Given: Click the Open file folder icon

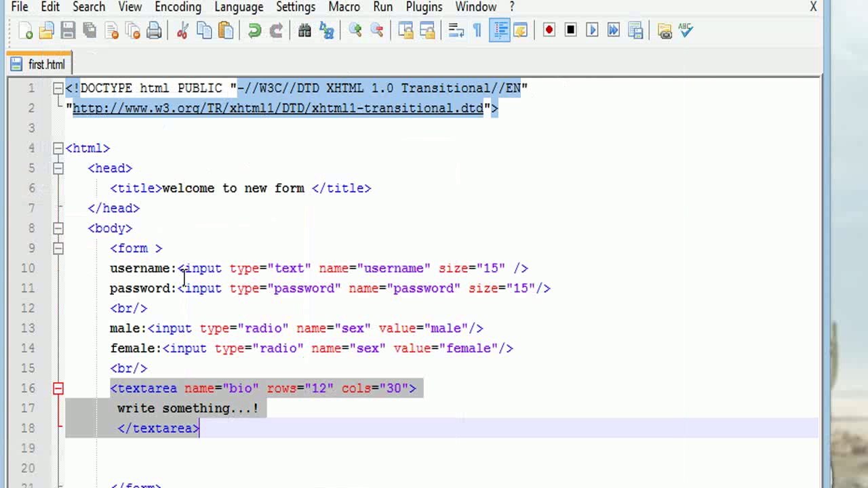Looking at the screenshot, I should (47, 30).
